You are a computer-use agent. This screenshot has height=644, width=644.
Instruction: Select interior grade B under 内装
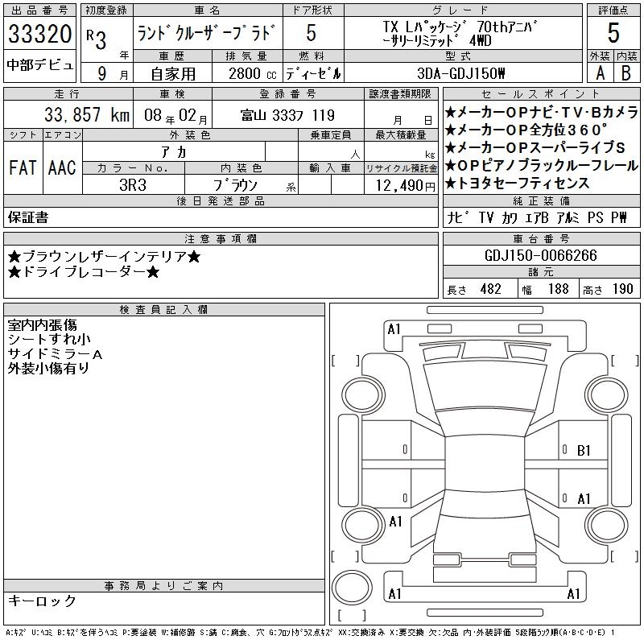pos(626,73)
